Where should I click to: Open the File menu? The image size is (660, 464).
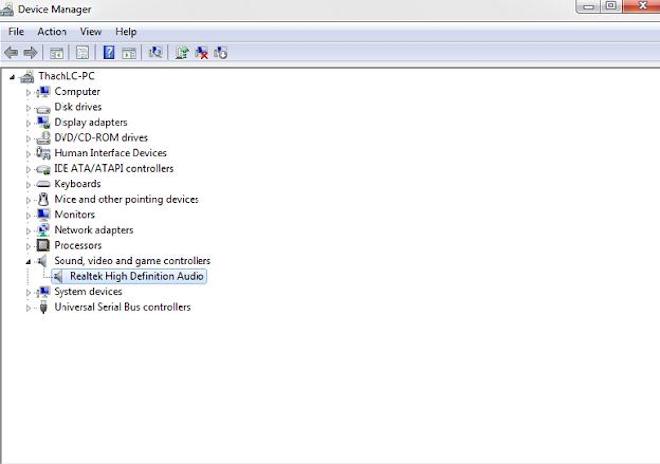click(x=16, y=32)
